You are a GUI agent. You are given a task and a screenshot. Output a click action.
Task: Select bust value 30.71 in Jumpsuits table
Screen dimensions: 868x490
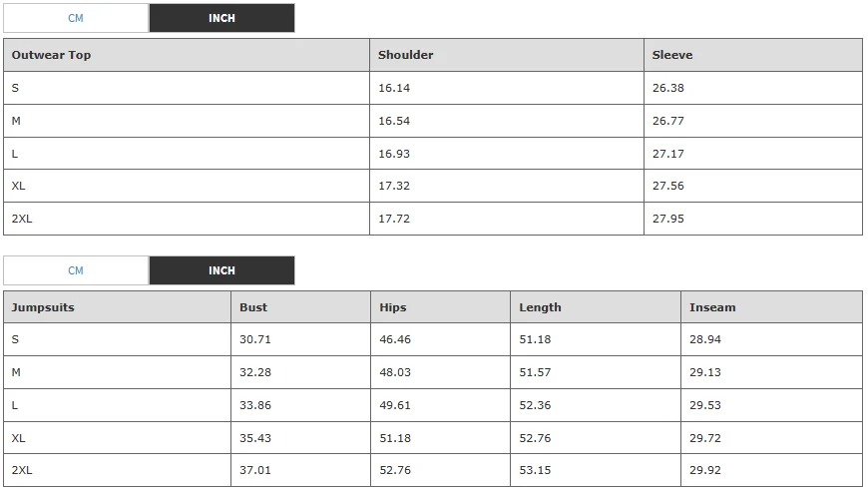click(x=255, y=339)
